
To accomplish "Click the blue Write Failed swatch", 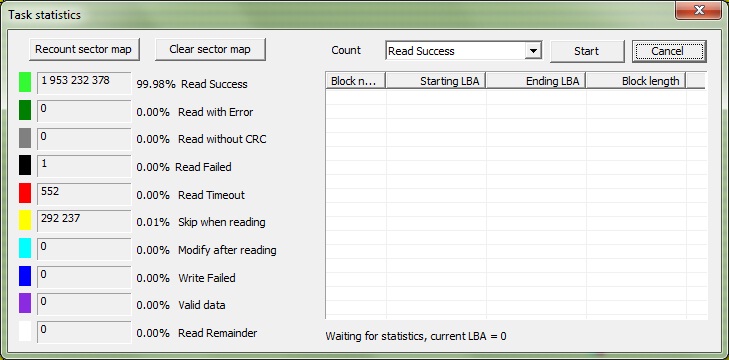I will [x=25, y=276].
